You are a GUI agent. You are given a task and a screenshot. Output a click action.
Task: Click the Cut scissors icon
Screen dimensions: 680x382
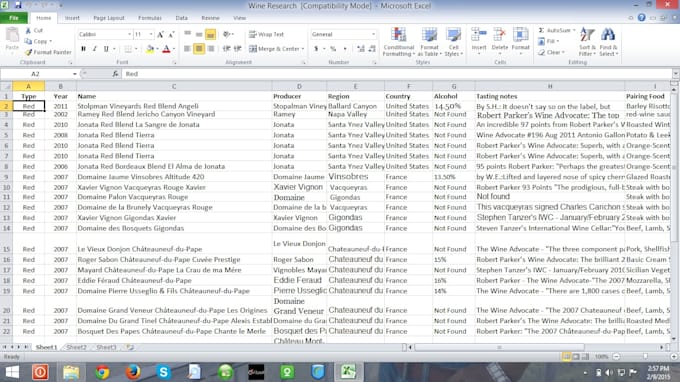coord(29,30)
